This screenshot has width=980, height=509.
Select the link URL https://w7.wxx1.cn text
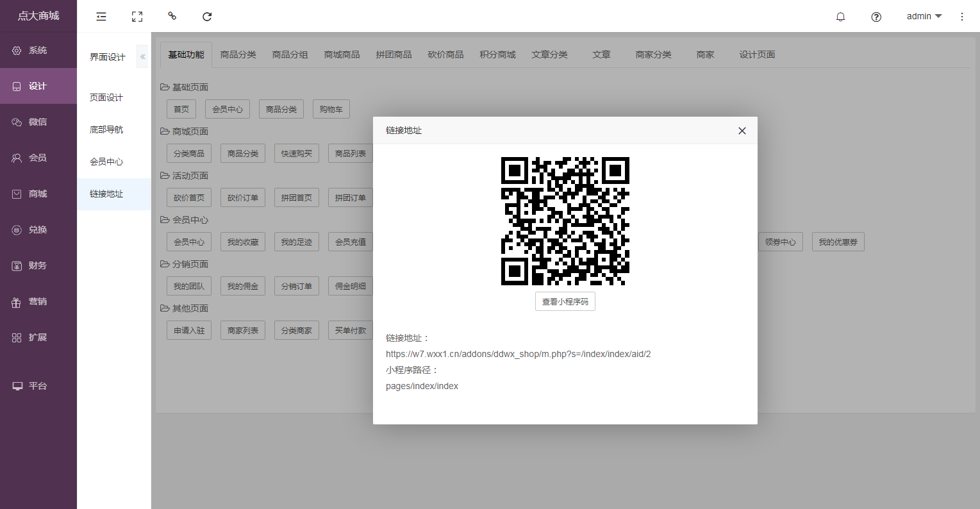coord(519,354)
